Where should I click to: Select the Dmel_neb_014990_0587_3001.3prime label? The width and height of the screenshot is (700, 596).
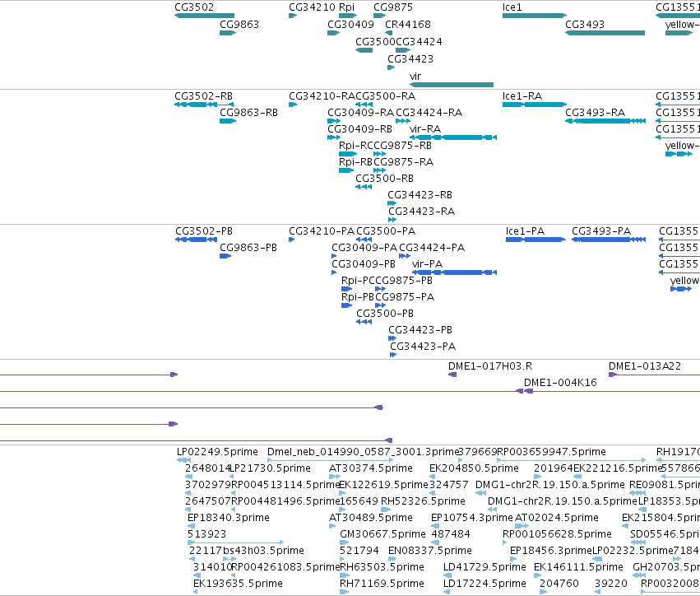coord(364,452)
